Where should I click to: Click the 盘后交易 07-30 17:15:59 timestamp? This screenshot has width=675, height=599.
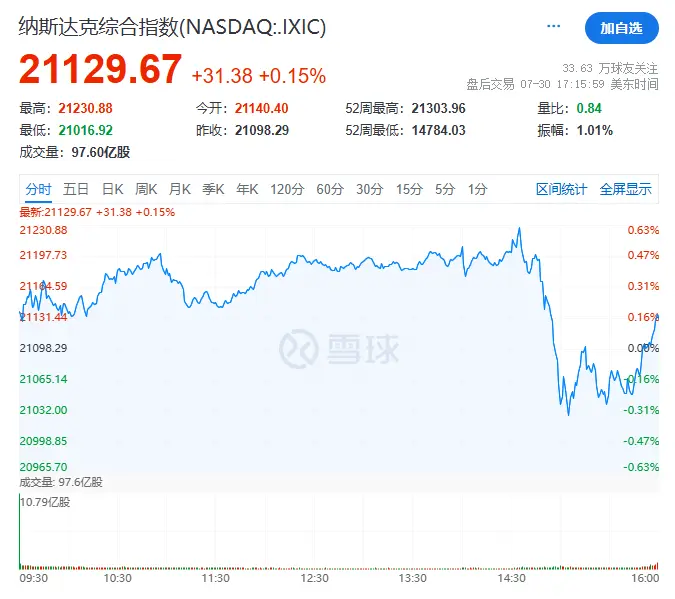click(x=562, y=84)
